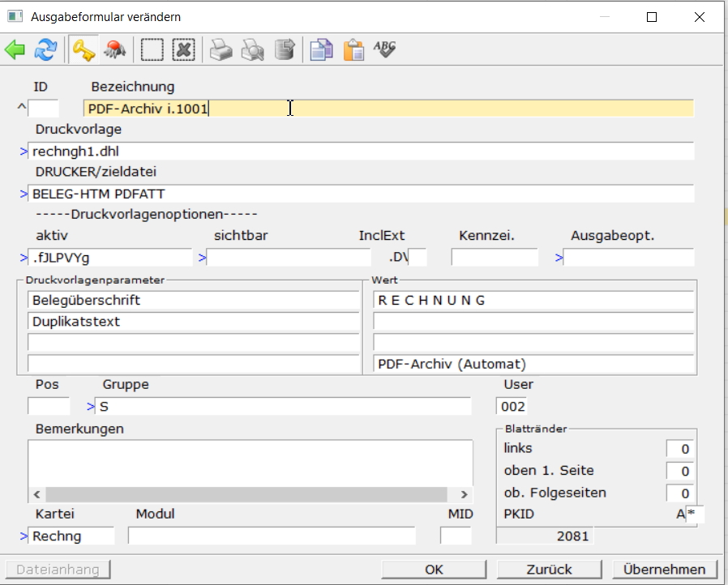Click the Übernehmen button

point(665,569)
